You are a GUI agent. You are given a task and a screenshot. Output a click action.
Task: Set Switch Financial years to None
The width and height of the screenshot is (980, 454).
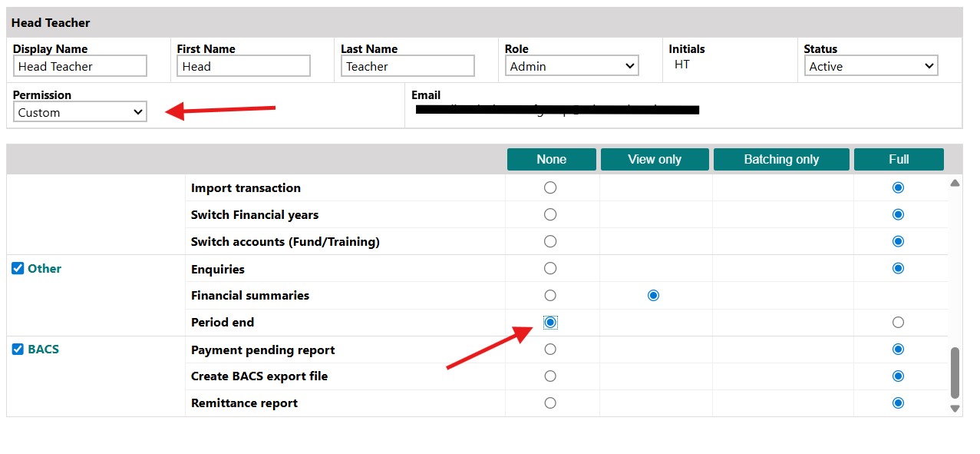549,214
